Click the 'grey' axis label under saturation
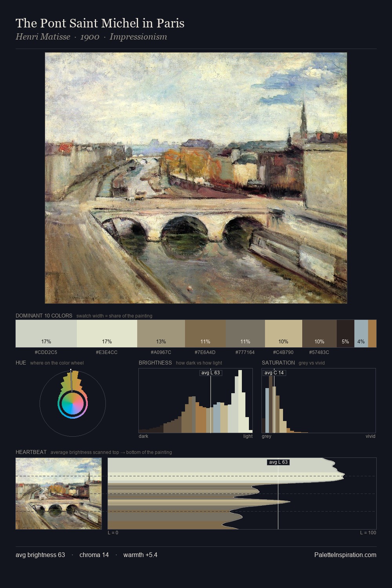The height and width of the screenshot is (588, 392). pos(267,436)
